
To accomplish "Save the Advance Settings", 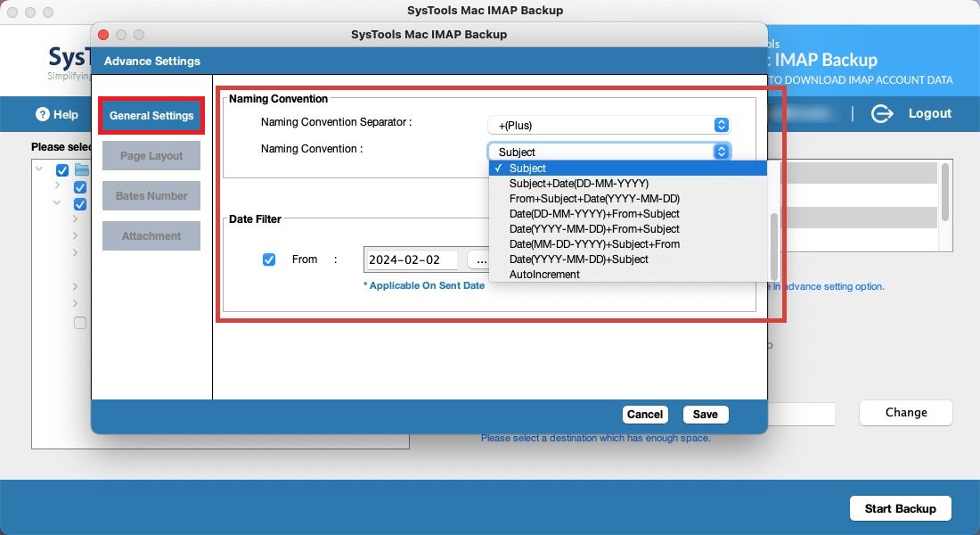I will point(705,415).
